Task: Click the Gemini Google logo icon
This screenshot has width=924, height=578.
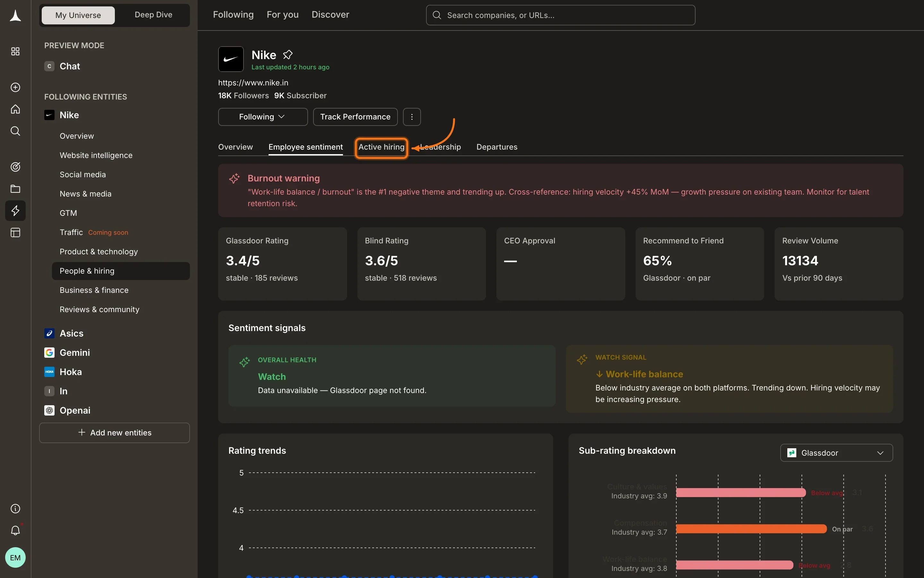Action: pos(49,353)
